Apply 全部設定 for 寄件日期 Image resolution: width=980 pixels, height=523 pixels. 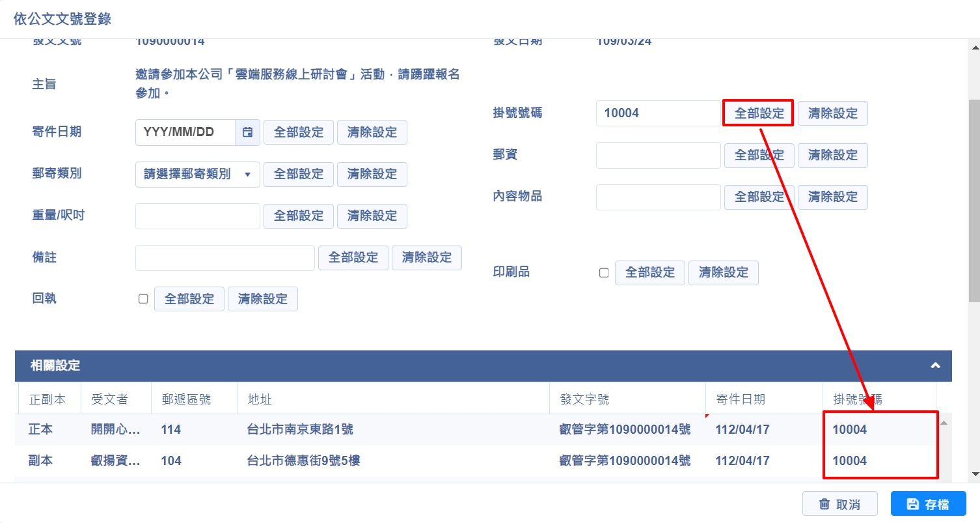tap(298, 132)
